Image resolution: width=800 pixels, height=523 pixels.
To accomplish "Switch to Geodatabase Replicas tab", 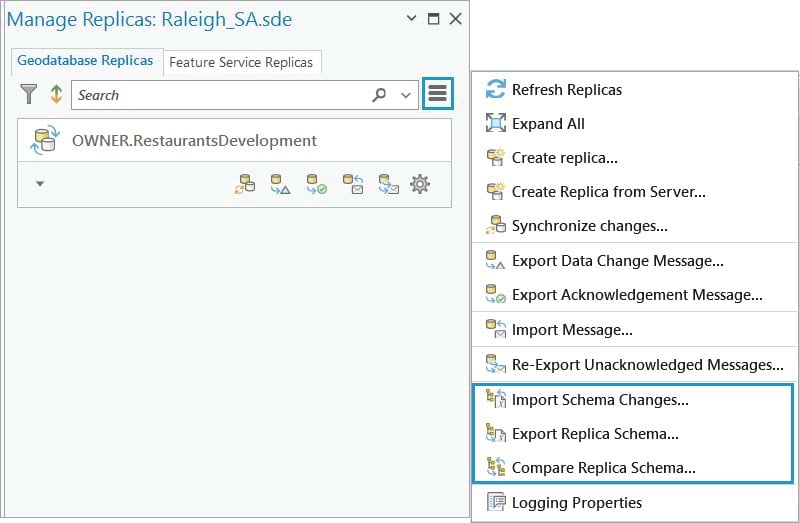I will (85, 61).
